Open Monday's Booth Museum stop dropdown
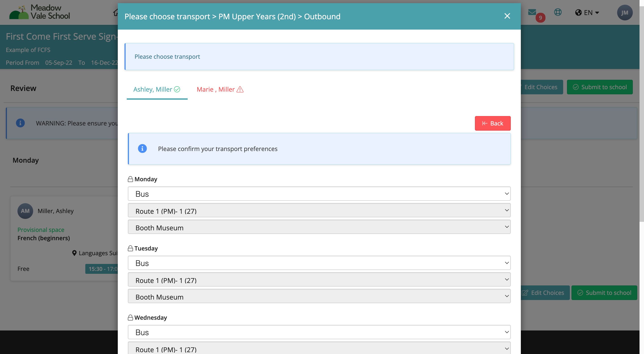This screenshot has height=354, width=644. coord(319,227)
